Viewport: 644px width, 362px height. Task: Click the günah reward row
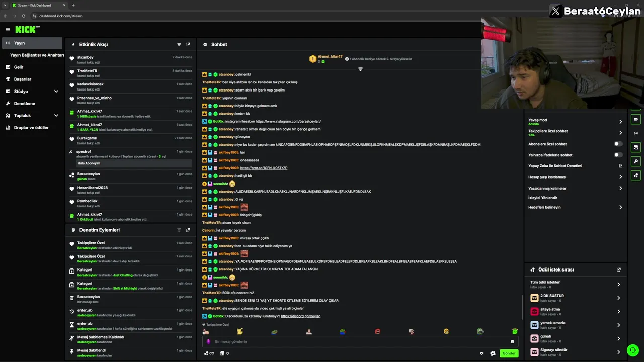pos(575,338)
